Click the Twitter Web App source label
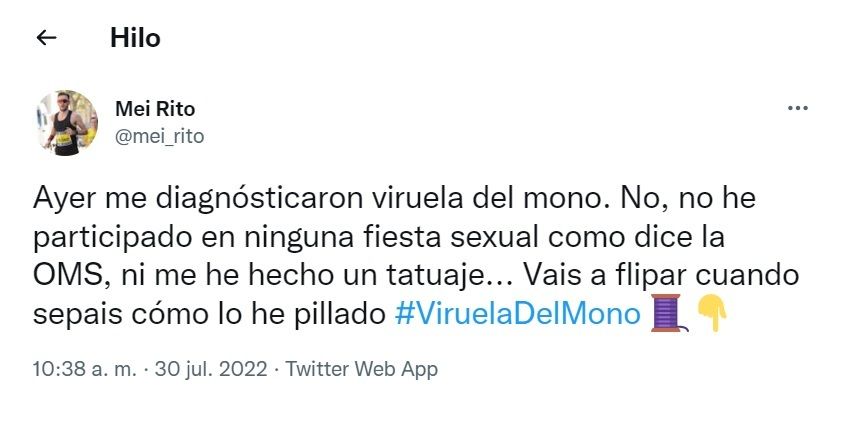The image size is (847, 437). [x=362, y=369]
